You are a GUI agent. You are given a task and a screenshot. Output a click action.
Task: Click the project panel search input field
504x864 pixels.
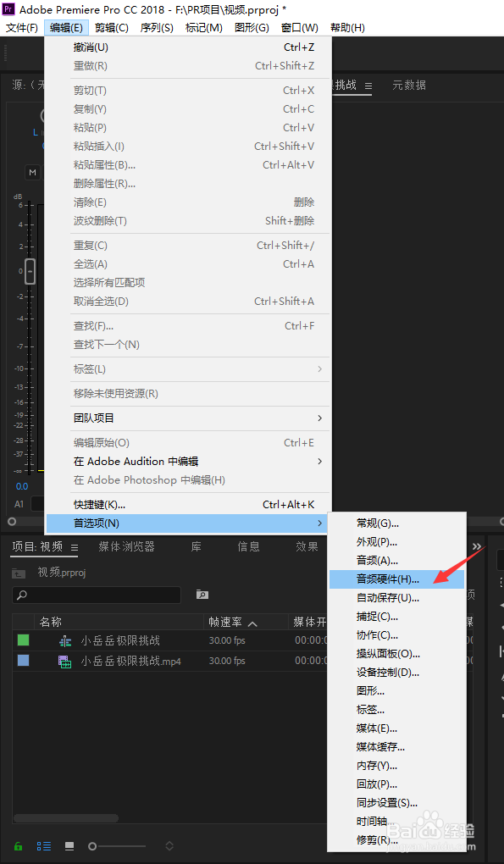(x=97, y=595)
